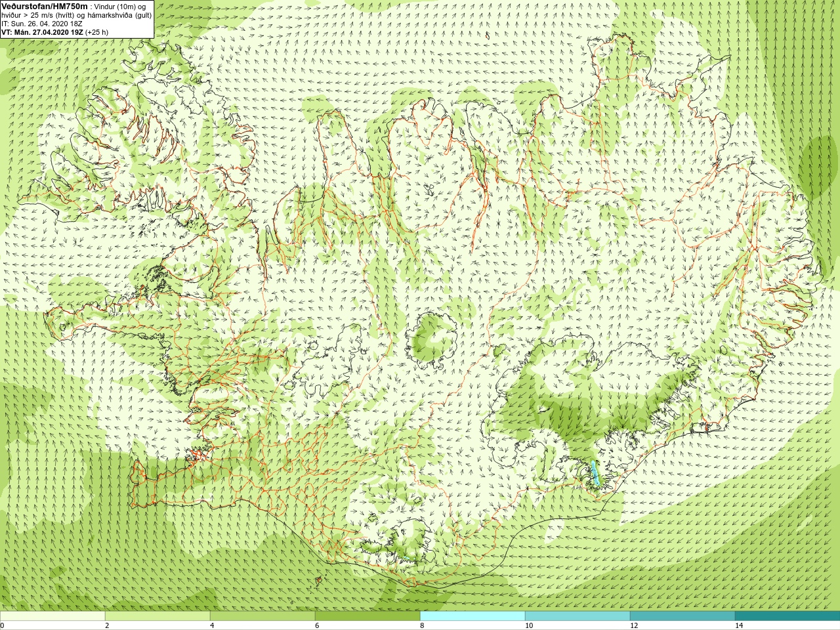Click the 0–2 m/s pale yellow legend swatch

[x=52, y=616]
